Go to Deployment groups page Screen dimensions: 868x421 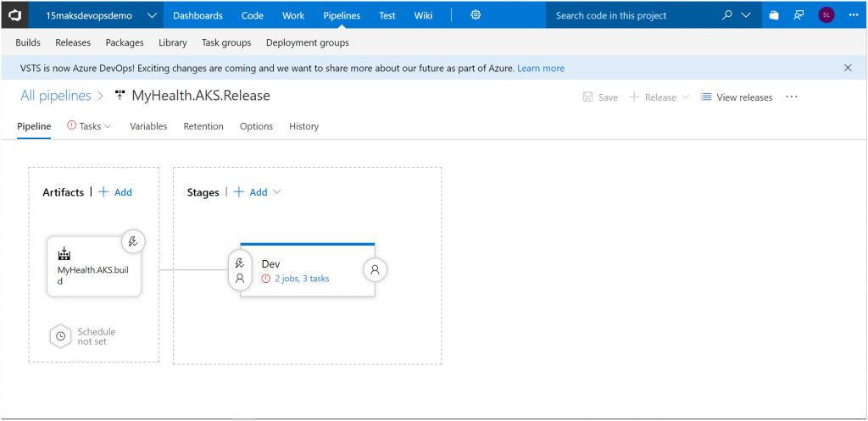308,42
